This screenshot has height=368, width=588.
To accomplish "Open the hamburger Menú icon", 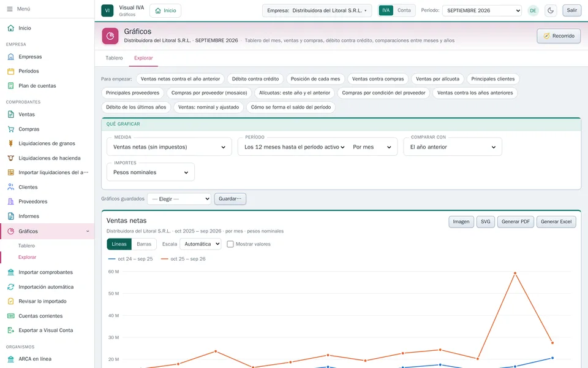I will pos(10,9).
